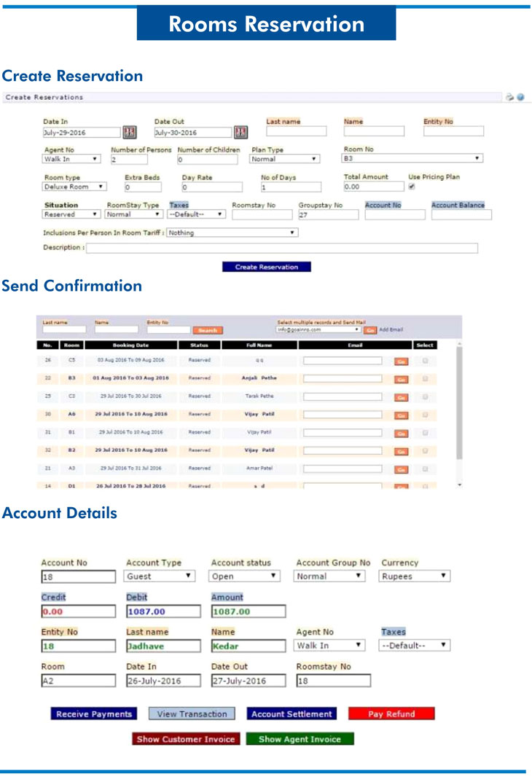The height and width of the screenshot is (779, 532).
Task: Click the Extra Beds field
Action: 143,187
